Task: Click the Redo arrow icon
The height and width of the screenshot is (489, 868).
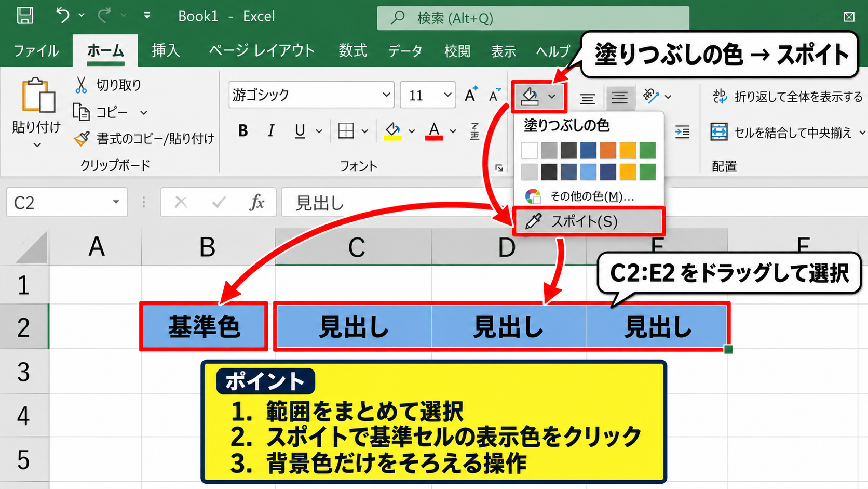Action: 104,16
